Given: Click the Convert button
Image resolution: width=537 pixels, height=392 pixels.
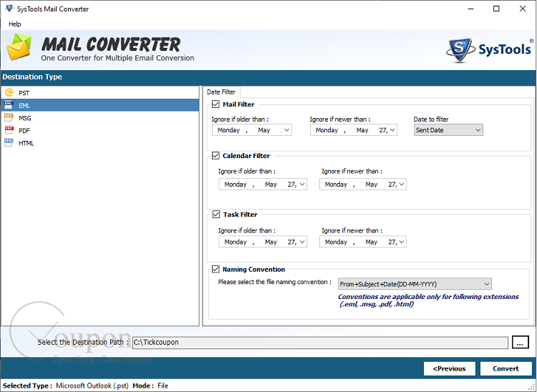Looking at the screenshot, I should 505,368.
